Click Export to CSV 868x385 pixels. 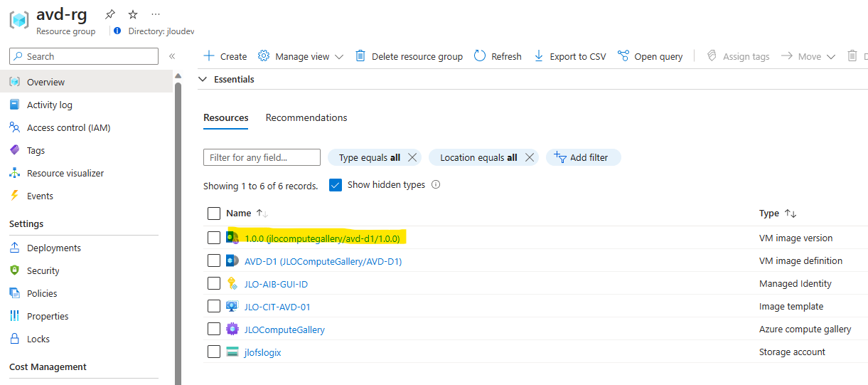pyautogui.click(x=569, y=56)
